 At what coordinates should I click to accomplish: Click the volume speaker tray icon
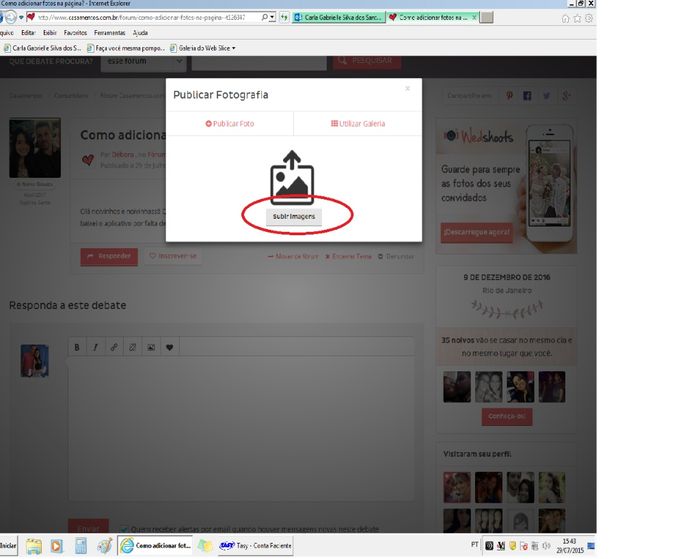click(x=546, y=546)
